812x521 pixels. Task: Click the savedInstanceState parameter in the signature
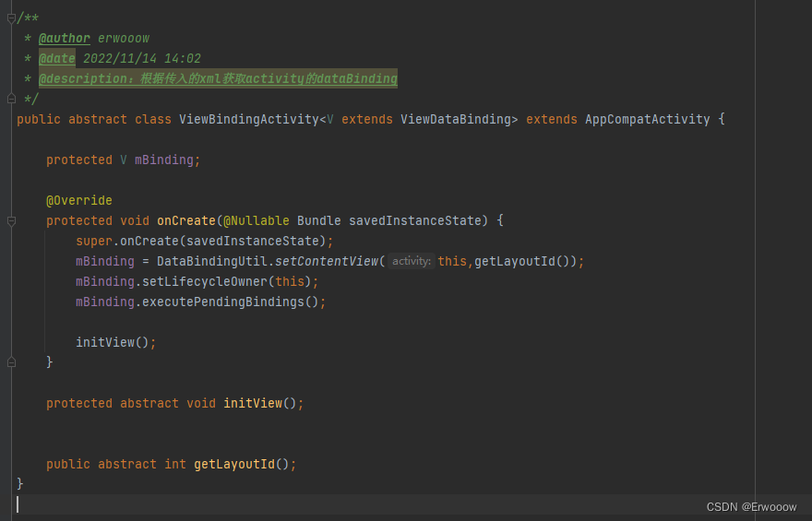[x=415, y=221]
